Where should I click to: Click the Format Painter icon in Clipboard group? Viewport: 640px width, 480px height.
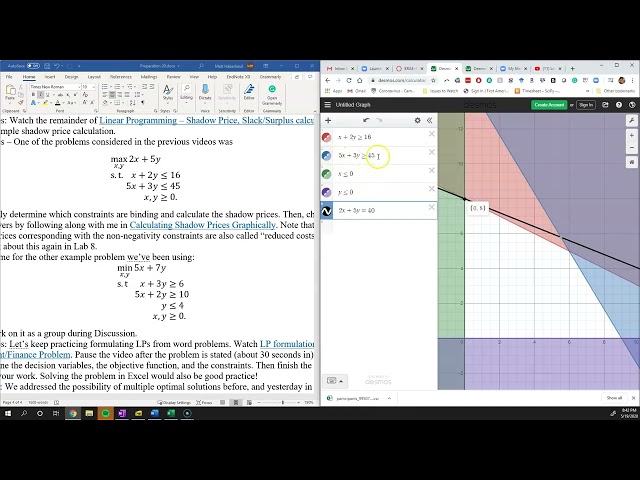21,102
